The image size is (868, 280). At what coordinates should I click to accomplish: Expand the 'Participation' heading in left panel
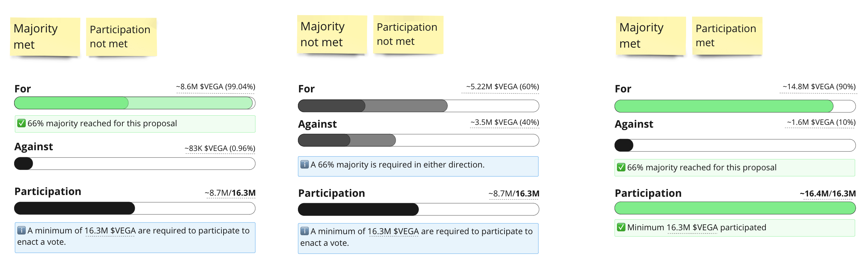click(47, 191)
